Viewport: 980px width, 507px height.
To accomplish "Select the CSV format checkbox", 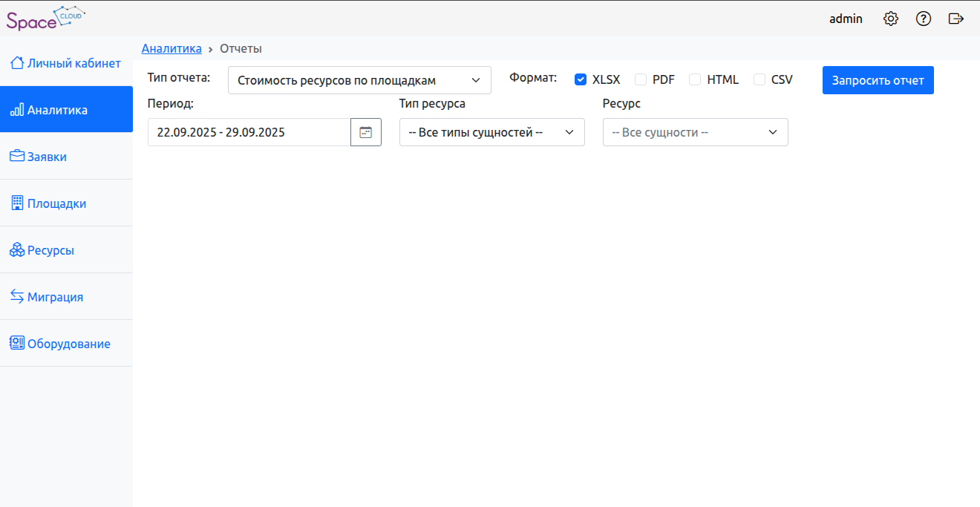I will (759, 80).
